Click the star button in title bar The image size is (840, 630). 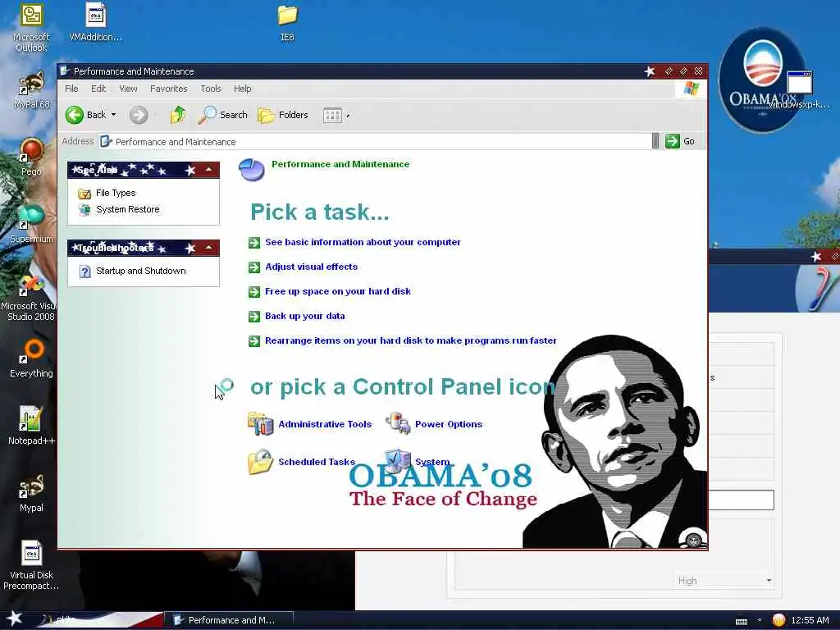(x=650, y=71)
